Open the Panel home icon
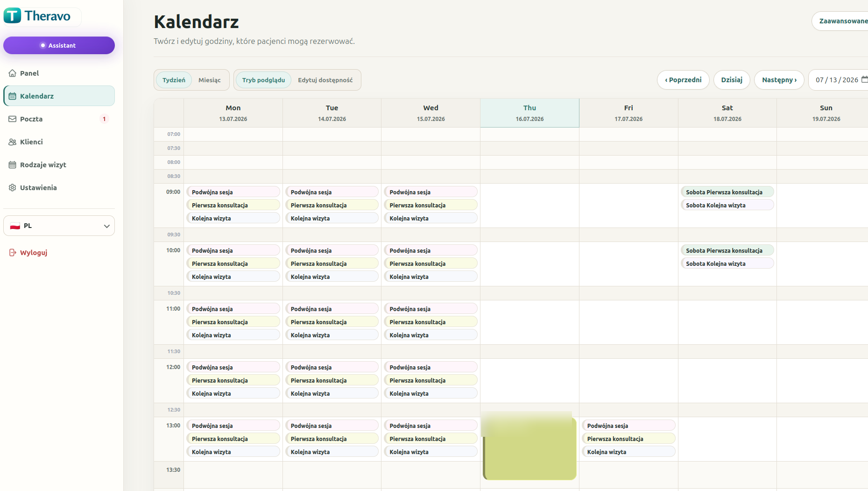Viewport: 868px width, 491px height. coord(13,73)
